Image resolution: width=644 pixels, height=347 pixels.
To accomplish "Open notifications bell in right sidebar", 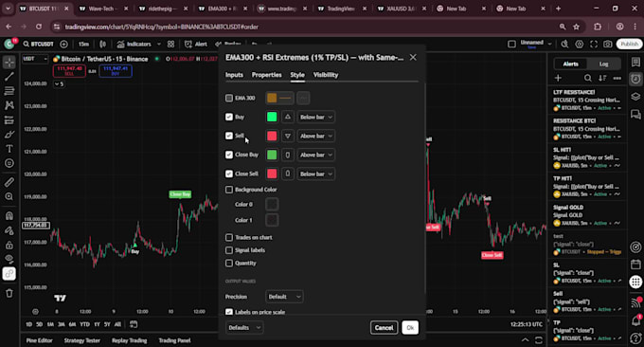I will click(x=635, y=320).
